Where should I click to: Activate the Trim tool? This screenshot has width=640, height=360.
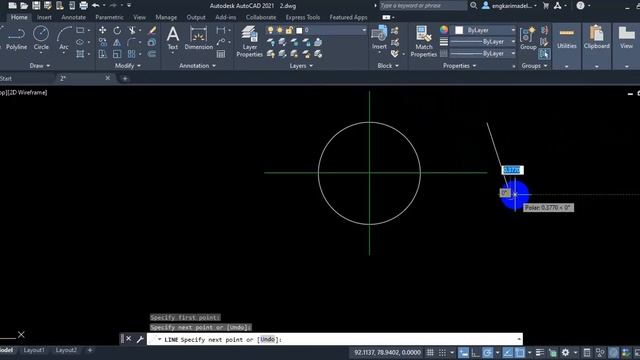(x=132, y=30)
